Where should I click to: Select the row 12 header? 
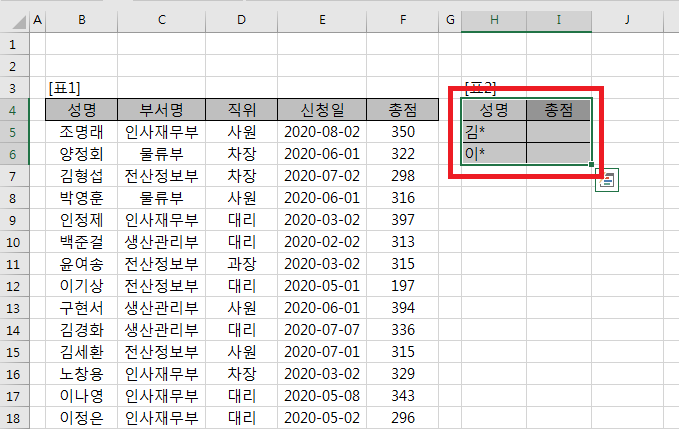point(14,285)
